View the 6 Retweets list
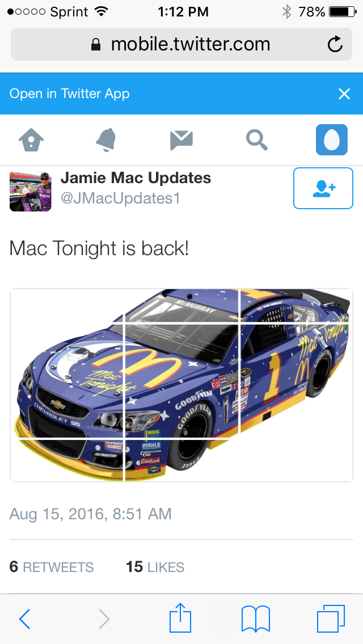Viewport: 363px width, 644px height. tap(52, 567)
